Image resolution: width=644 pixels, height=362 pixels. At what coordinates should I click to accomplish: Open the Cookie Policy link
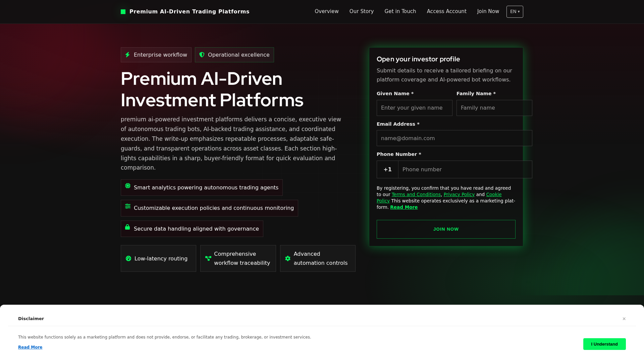[x=494, y=194]
